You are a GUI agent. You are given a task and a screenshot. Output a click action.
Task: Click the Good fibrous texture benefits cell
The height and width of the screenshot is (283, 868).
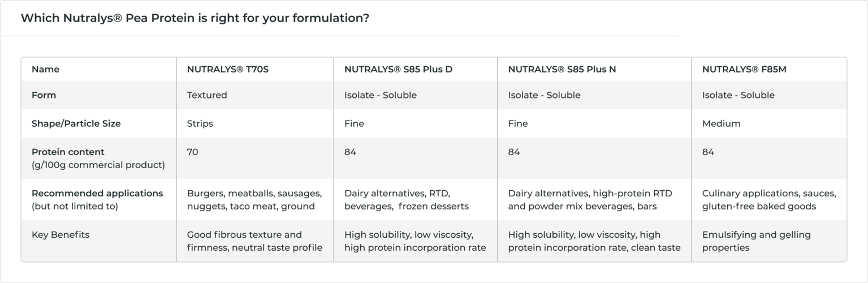tap(254, 241)
